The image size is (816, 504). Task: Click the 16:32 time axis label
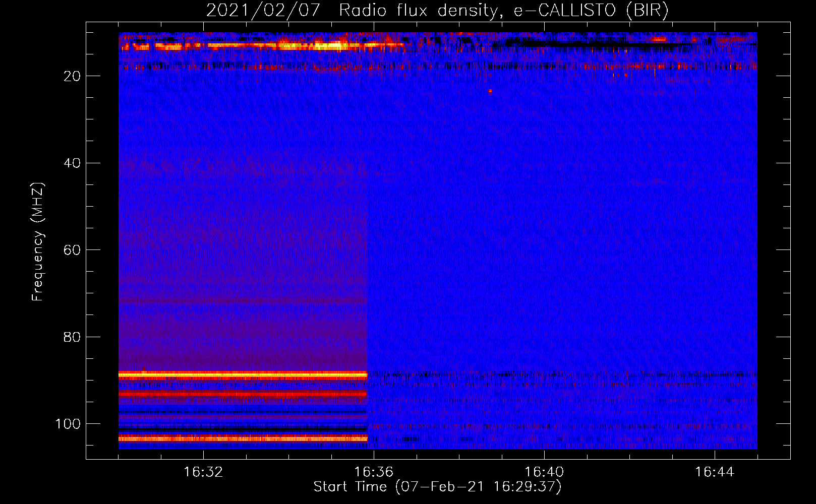tap(203, 472)
